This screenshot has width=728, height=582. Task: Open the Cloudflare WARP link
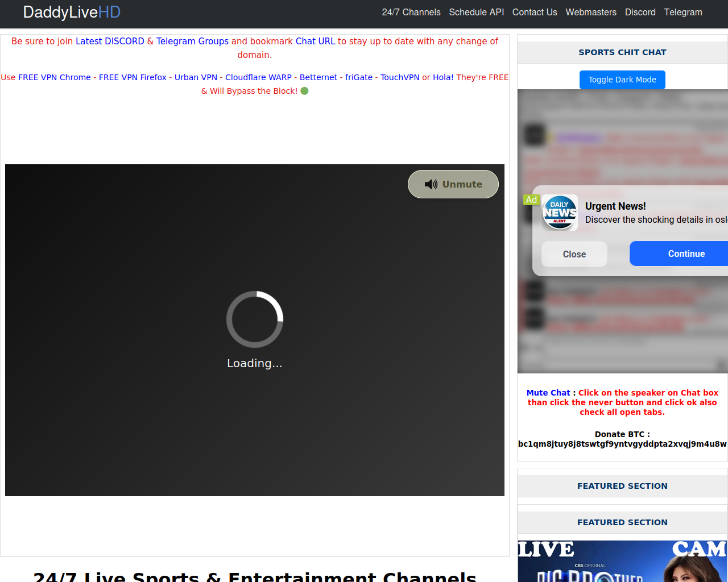pyautogui.click(x=258, y=77)
